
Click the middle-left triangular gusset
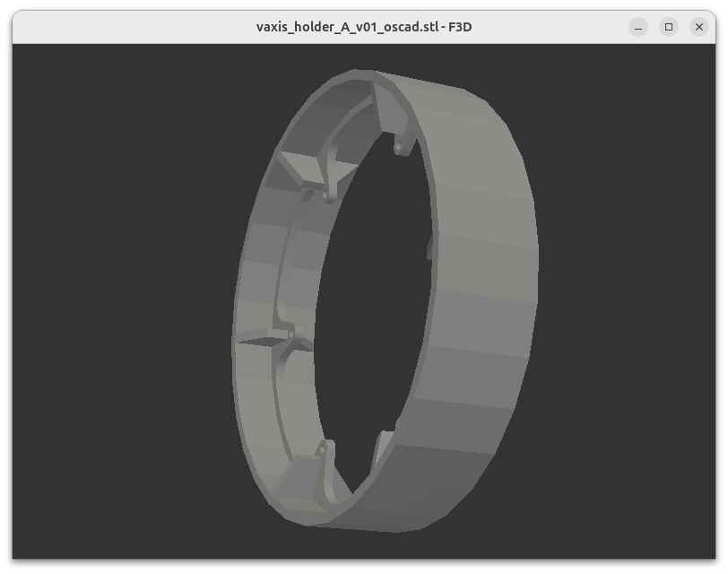[x=262, y=341]
